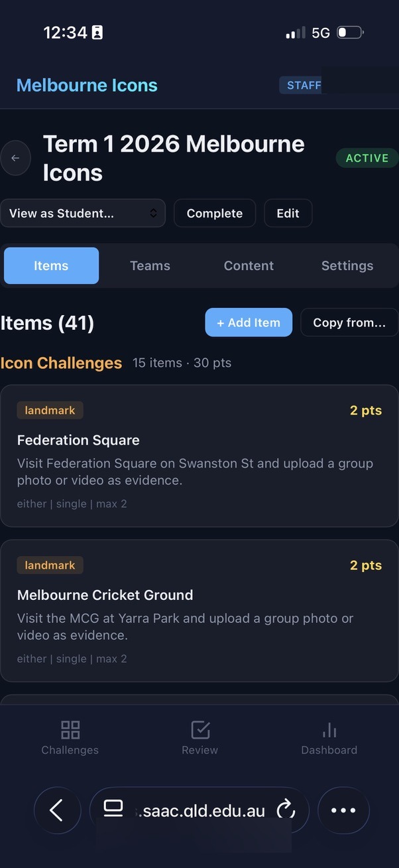This screenshot has height=868, width=399.
Task: Click the Edit button
Action: click(x=288, y=213)
